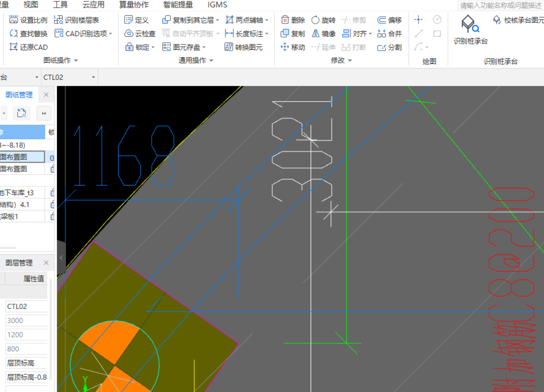Close the 图层管理 panel
The width and height of the screenshot is (544, 392).
tap(46, 263)
